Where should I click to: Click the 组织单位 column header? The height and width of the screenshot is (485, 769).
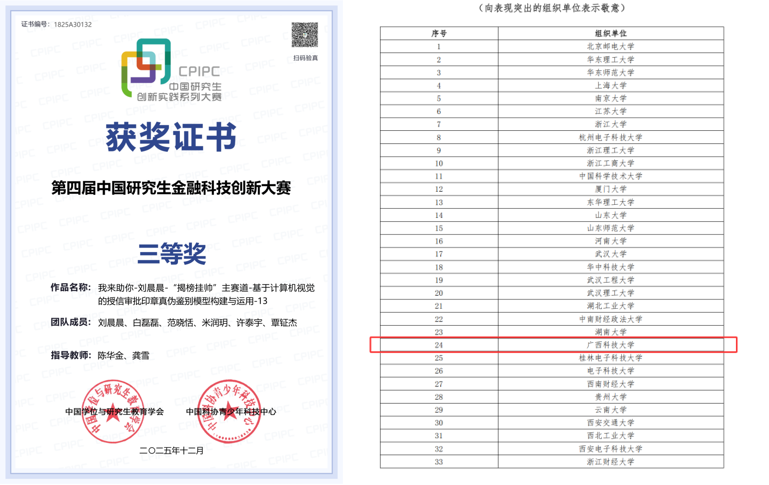click(609, 33)
